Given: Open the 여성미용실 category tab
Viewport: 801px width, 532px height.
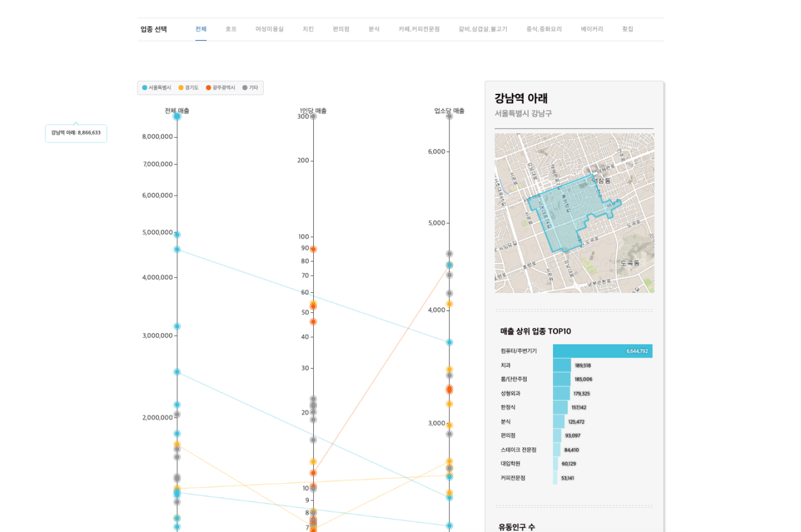Looking at the screenshot, I should click(269, 29).
